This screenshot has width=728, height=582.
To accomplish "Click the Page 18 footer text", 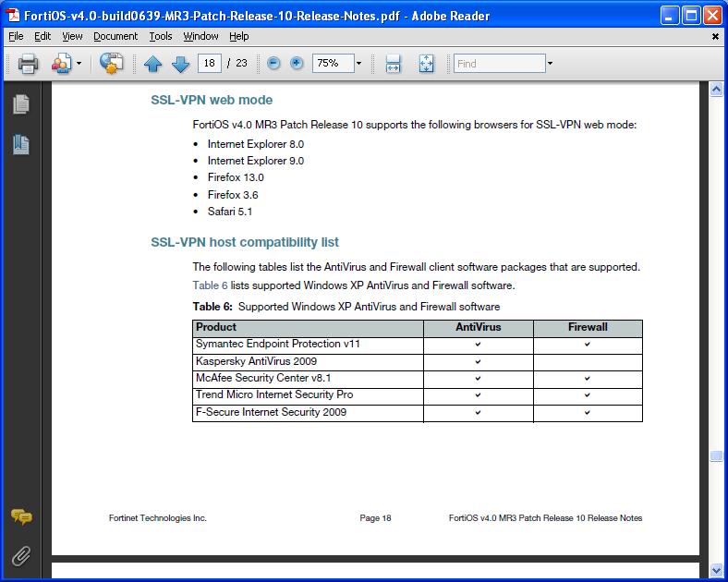I will coord(375,518).
